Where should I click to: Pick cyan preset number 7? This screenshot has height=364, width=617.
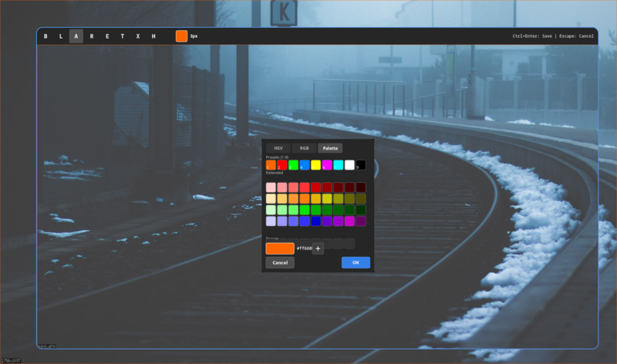[x=339, y=165]
